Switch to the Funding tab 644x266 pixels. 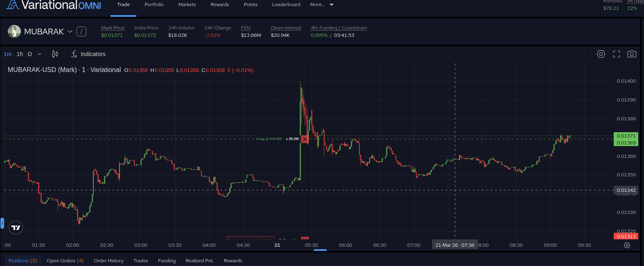click(166, 261)
